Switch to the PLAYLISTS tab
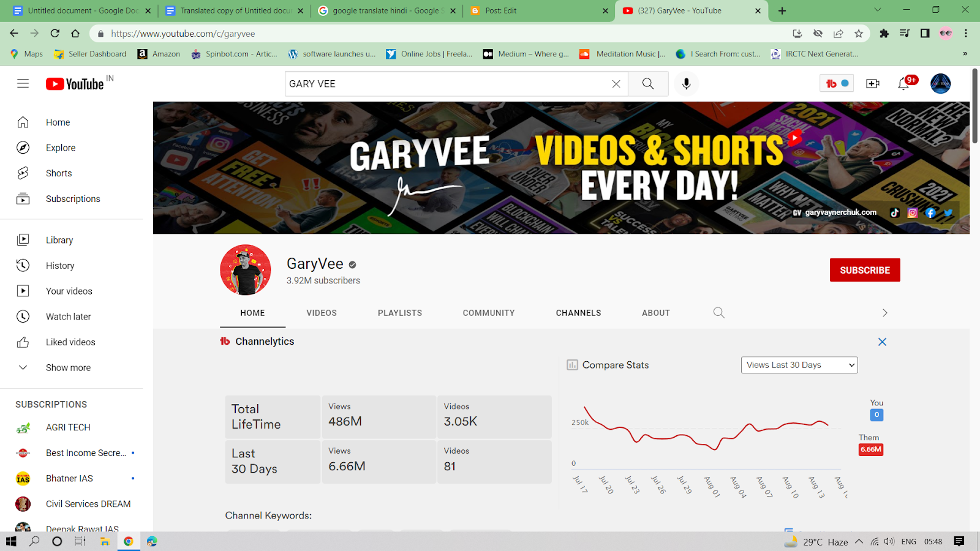980x551 pixels. click(x=400, y=313)
